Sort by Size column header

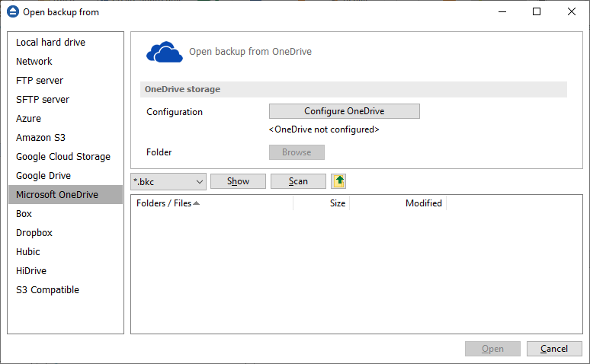pos(322,203)
